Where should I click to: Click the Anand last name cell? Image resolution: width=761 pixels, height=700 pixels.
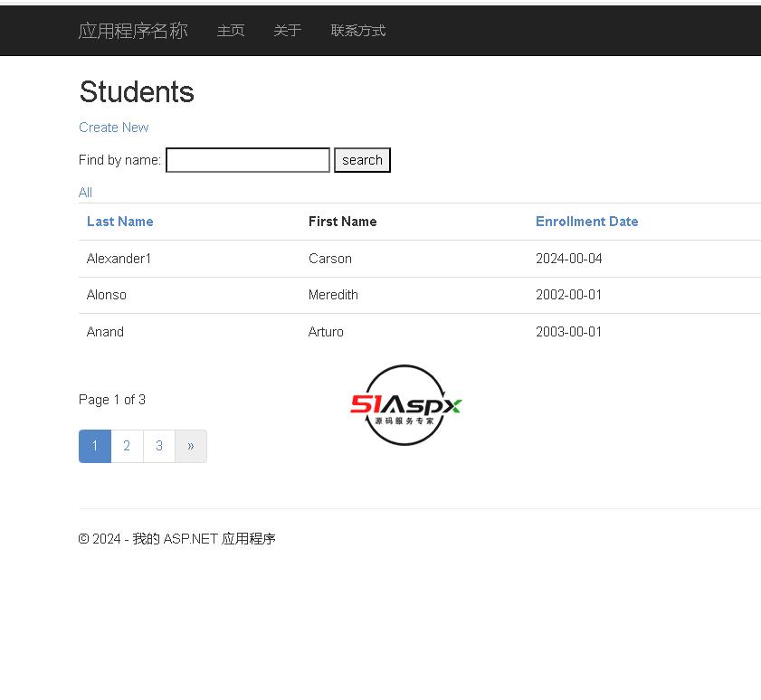pos(105,332)
